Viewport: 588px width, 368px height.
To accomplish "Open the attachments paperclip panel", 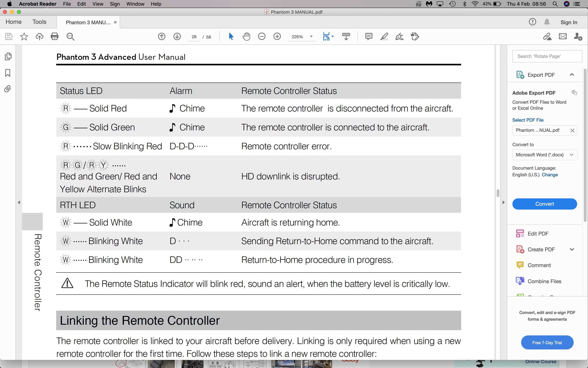I will click(8, 89).
